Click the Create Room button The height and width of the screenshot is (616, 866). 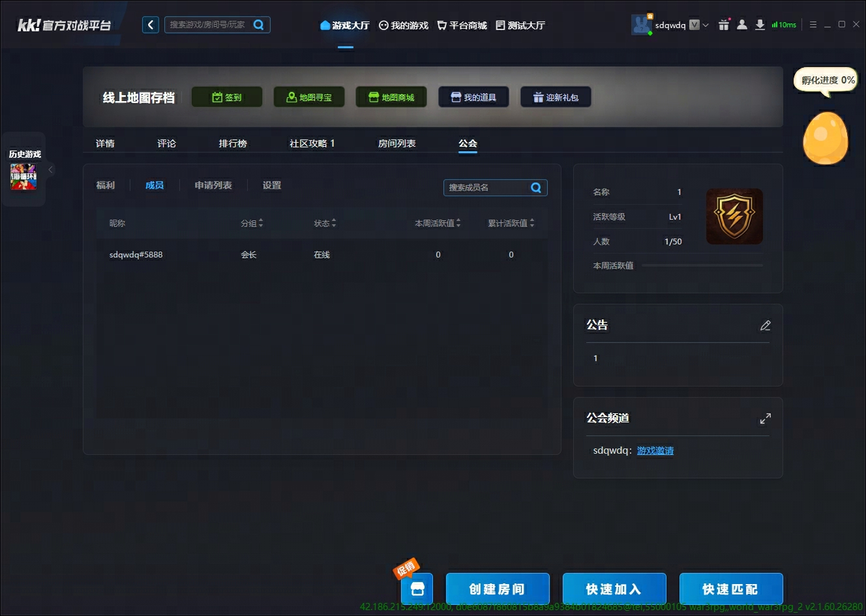498,589
